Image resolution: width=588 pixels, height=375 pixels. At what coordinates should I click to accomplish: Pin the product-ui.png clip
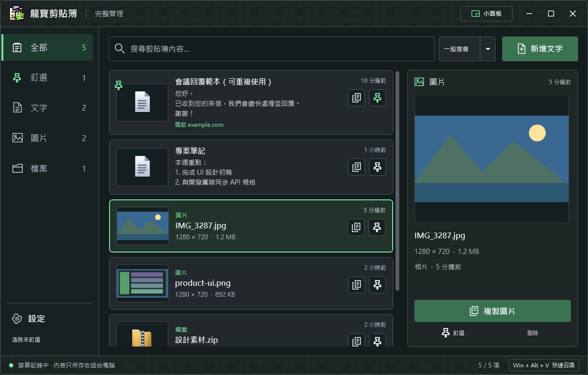tap(377, 285)
